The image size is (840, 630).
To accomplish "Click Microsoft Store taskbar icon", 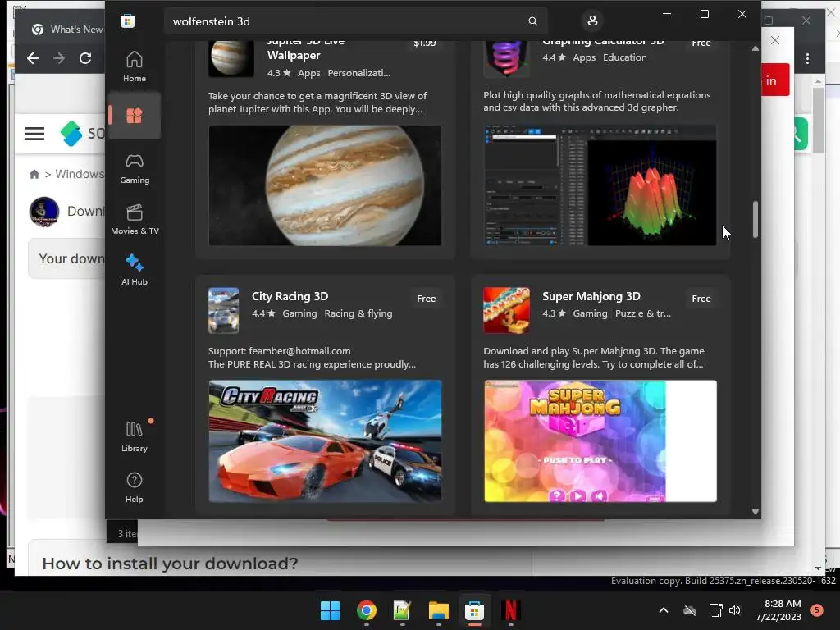I will (474, 610).
